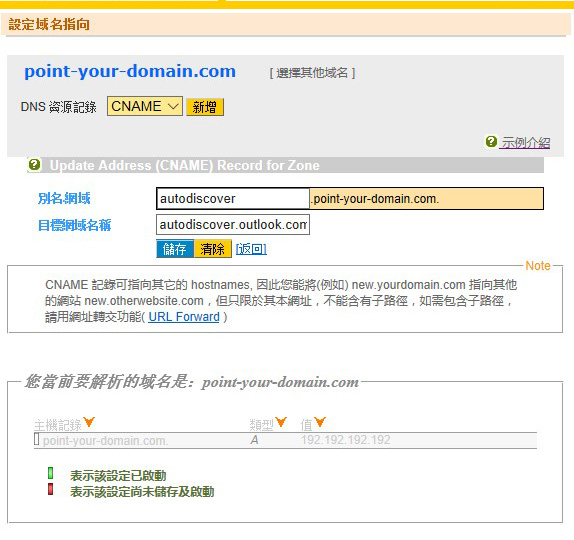574x540 pixels.
Task: Click the orange sort arrow beside 主機記錄
Action: [89, 422]
